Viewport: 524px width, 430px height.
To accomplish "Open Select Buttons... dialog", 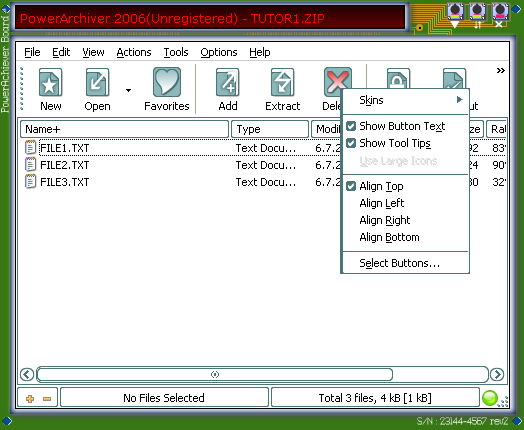I will coord(406,263).
